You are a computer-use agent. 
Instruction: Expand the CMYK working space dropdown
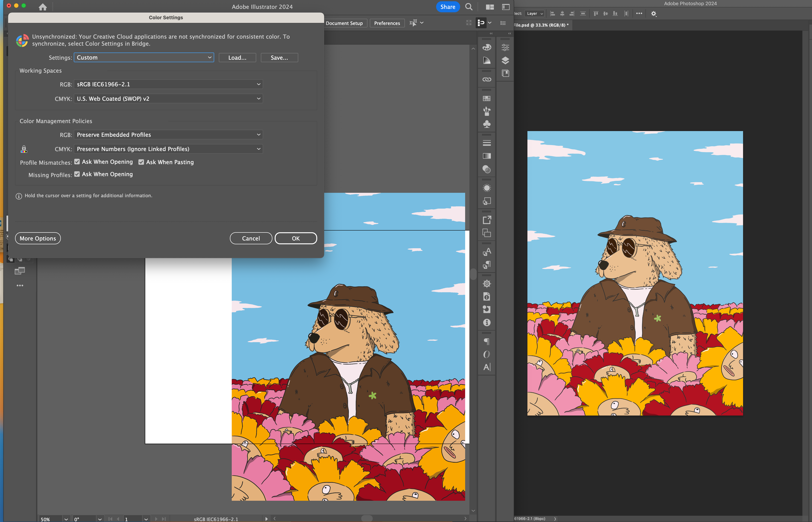coord(168,99)
